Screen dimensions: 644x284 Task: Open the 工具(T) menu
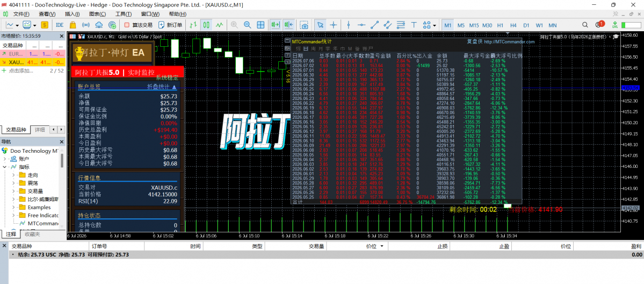click(123, 14)
